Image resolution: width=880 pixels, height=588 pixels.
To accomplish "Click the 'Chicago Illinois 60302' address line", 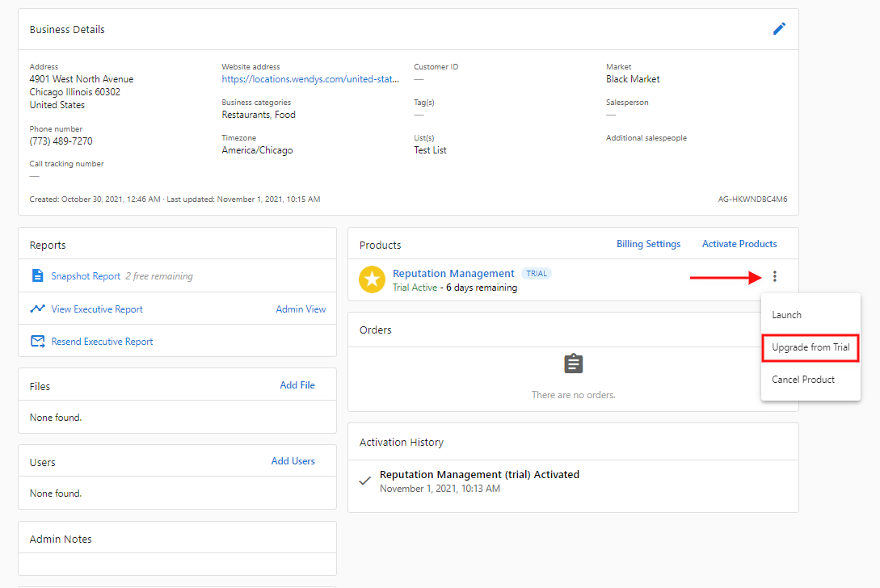I will coord(74,92).
